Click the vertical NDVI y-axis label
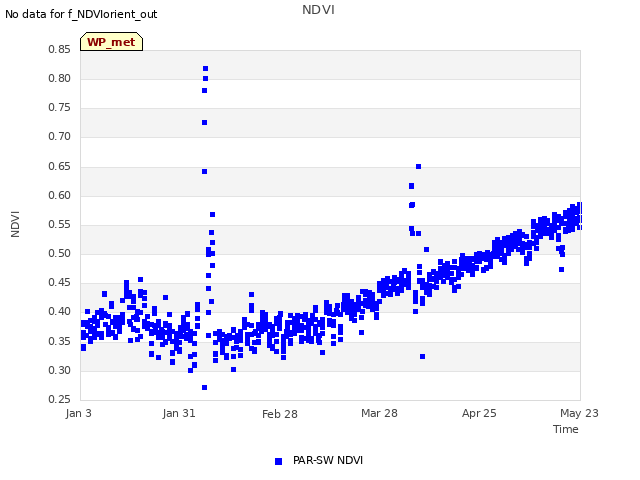The image size is (640, 480). click(15, 224)
